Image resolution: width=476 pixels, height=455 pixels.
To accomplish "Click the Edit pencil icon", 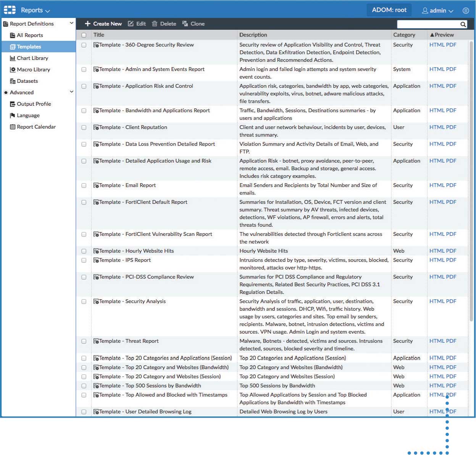I will 131,24.
